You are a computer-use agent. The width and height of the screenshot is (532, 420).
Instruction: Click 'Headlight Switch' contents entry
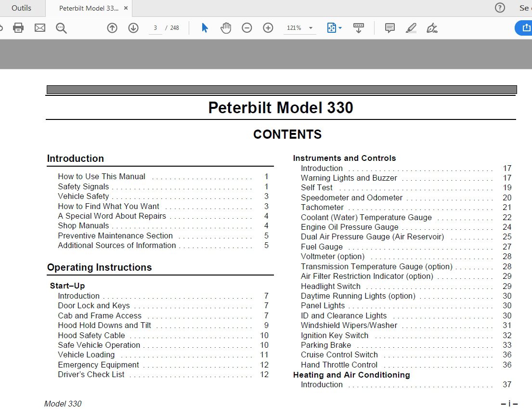pos(331,286)
